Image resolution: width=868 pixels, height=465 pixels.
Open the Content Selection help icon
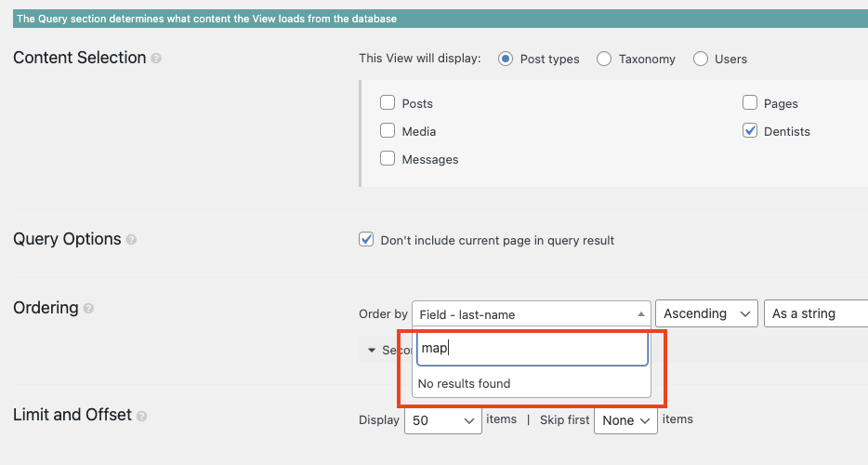coord(156,59)
